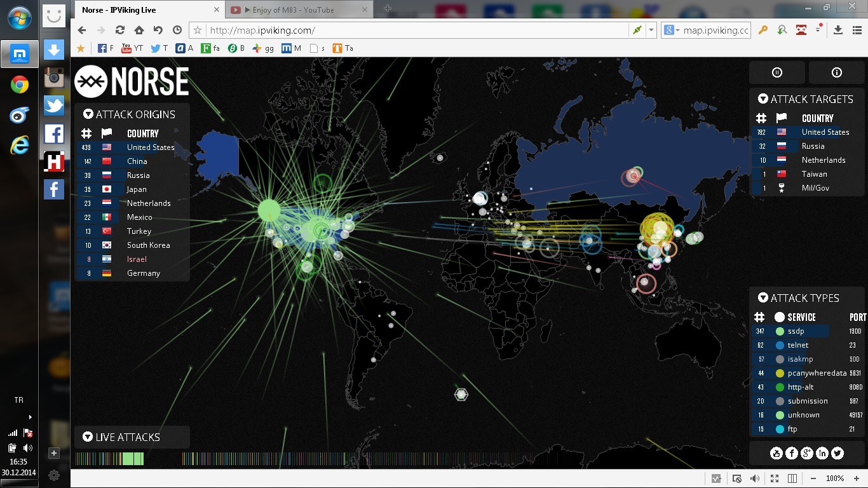Collapse the Attack Targets panel
The image size is (868, 488).
pyautogui.click(x=763, y=99)
